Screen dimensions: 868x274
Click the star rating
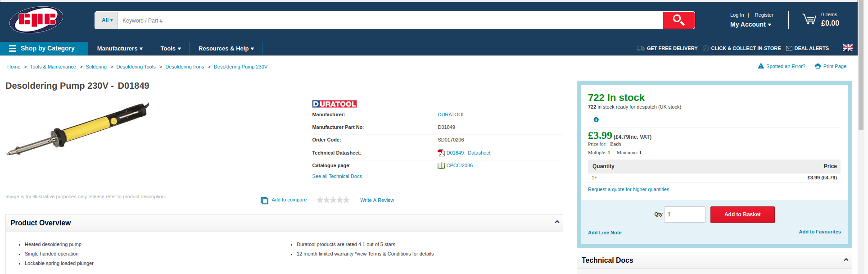click(333, 200)
